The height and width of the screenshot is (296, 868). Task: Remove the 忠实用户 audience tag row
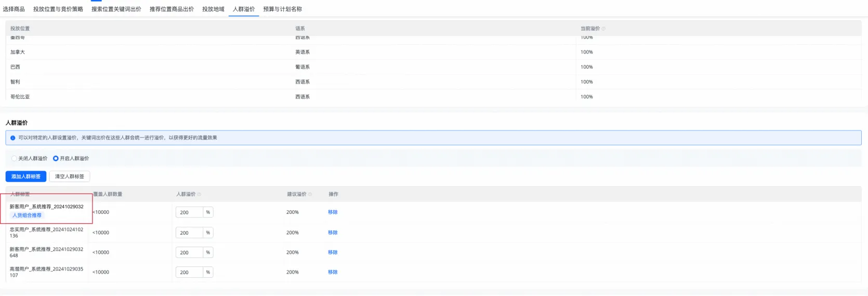point(333,233)
